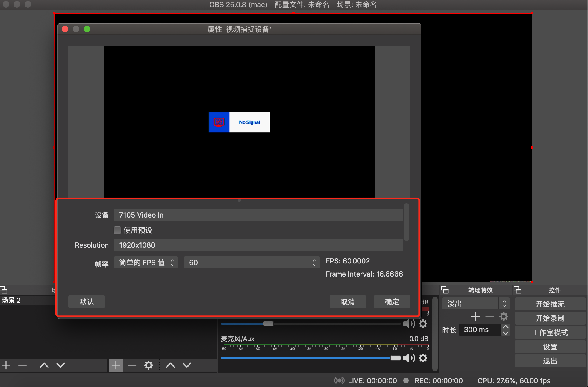Add a new scene with plus icon
Viewport: 588px width, 387px height.
click(x=6, y=365)
